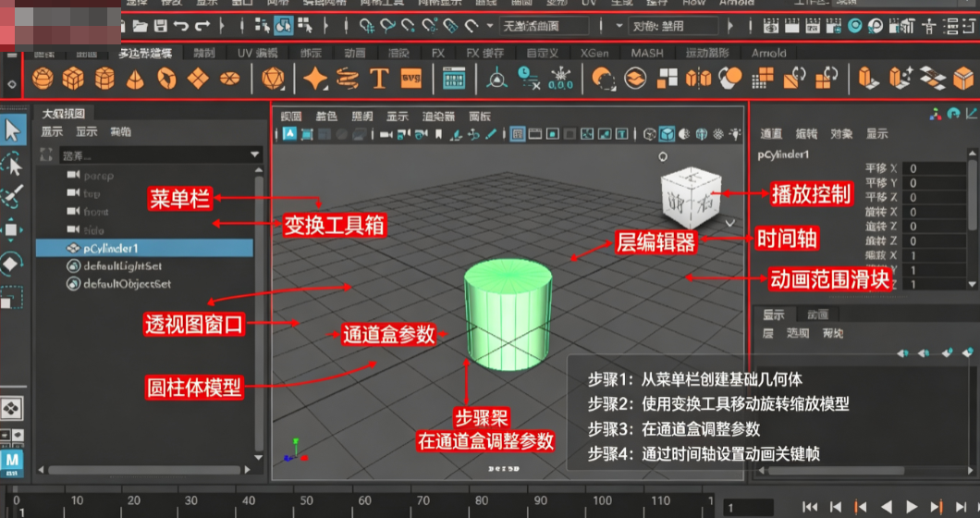
Task: Toggle viewport lights bulb icon
Action: 735,134
